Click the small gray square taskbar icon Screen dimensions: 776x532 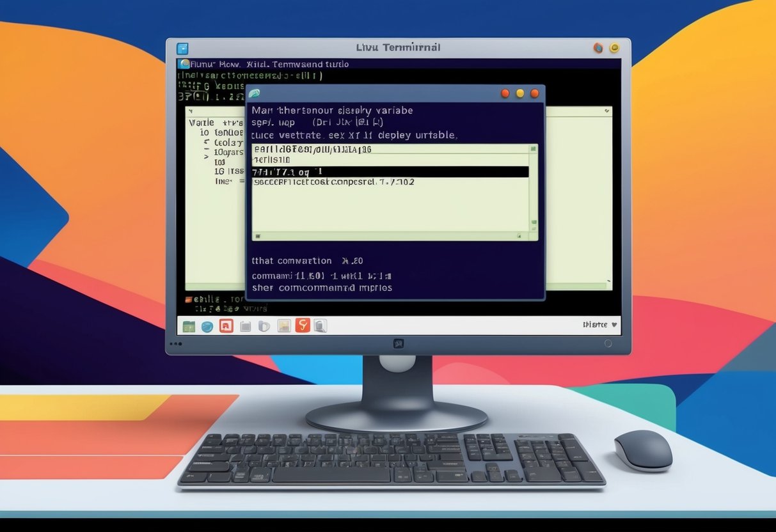tap(245, 327)
